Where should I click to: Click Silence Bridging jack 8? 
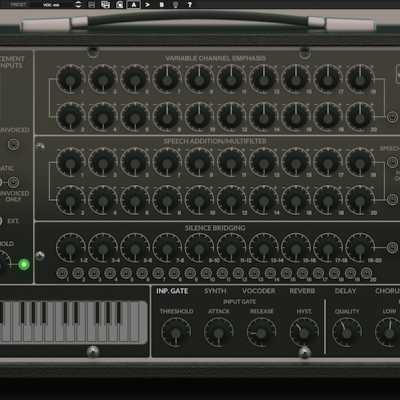[x=174, y=273]
